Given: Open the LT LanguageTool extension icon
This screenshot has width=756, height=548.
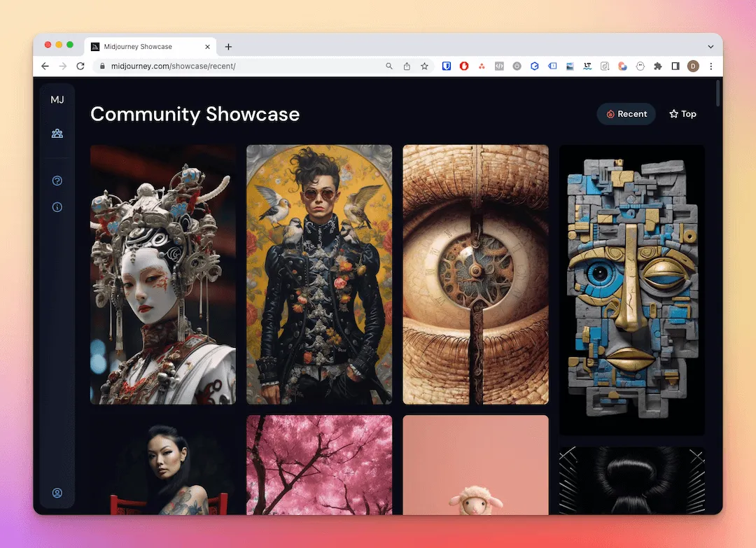Looking at the screenshot, I should [587, 66].
